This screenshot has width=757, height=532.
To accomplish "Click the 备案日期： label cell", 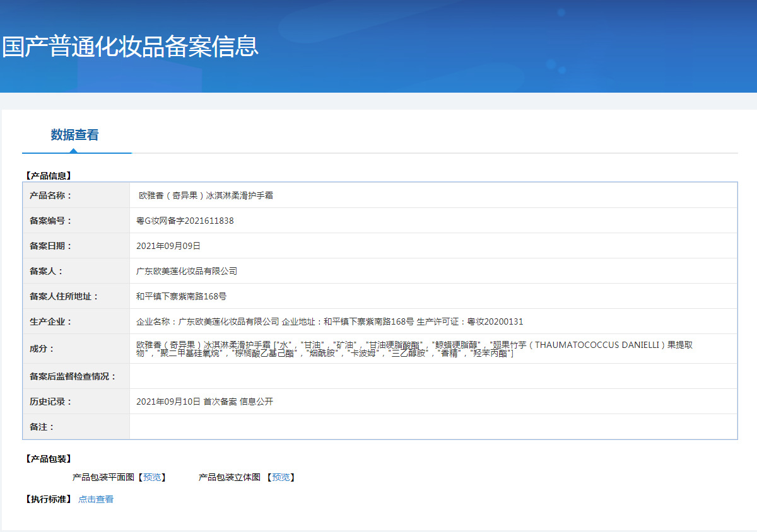I will point(76,246).
